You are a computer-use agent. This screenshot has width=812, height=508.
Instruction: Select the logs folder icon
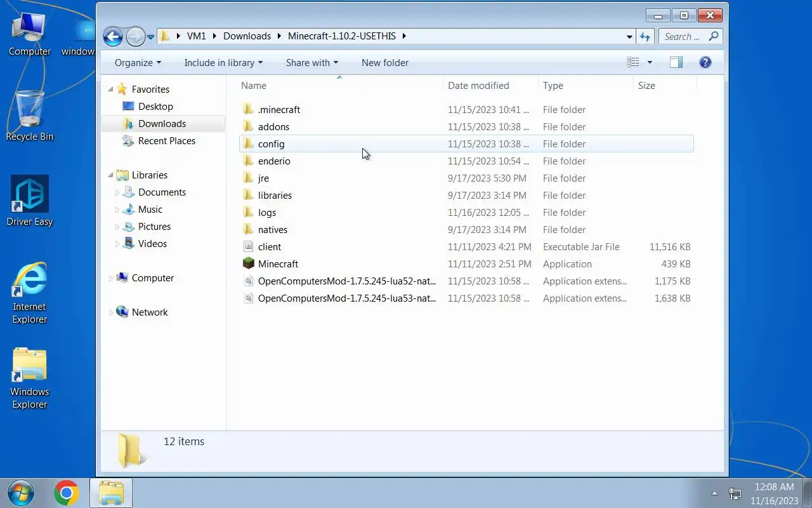click(249, 212)
